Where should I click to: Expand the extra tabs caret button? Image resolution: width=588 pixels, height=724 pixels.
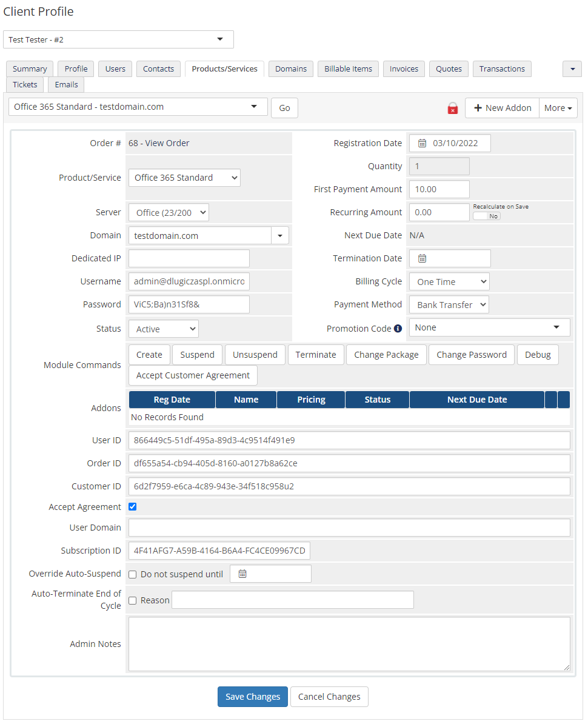click(572, 69)
